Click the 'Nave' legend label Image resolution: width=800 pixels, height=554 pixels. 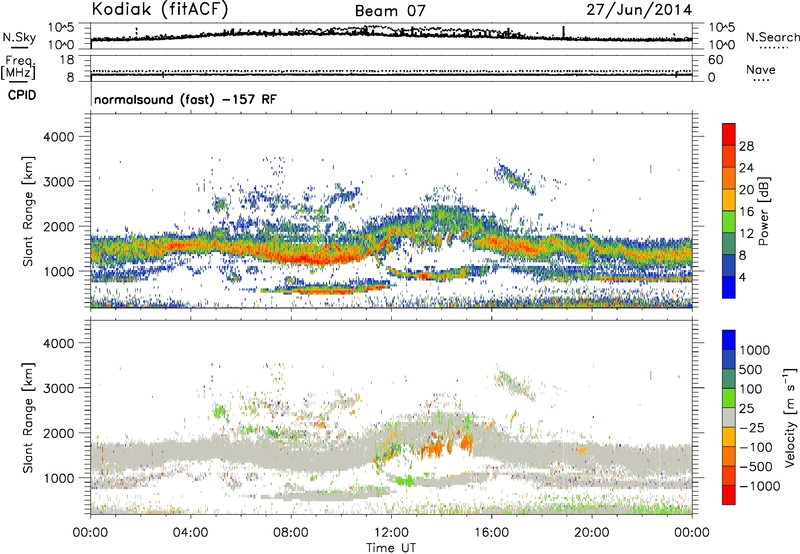coord(761,69)
